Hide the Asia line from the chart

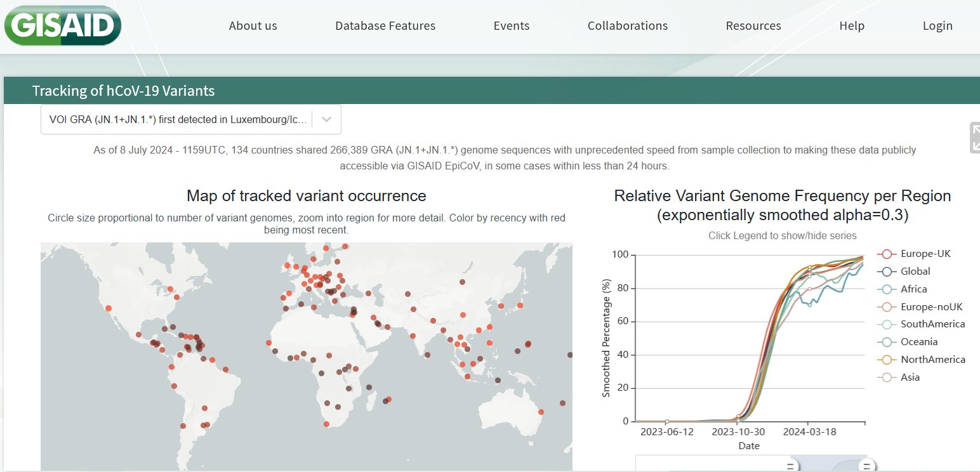tap(910, 377)
